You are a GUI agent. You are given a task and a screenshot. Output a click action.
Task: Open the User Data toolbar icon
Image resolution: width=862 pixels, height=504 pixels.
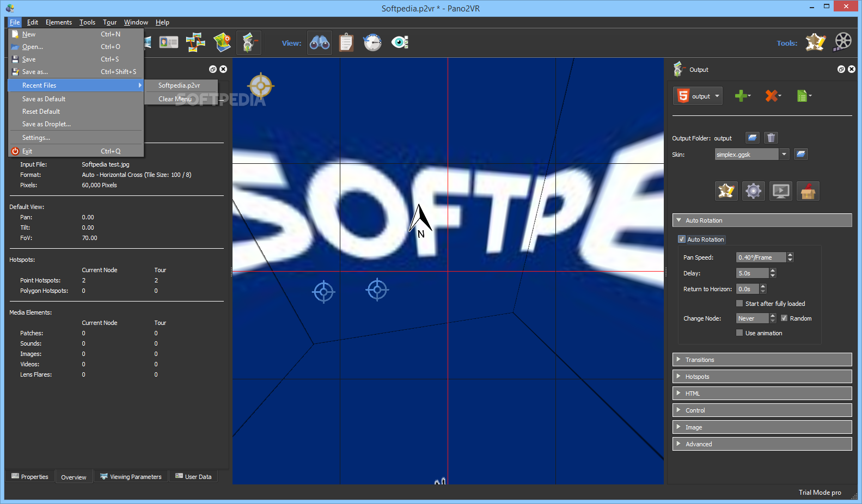[168, 42]
